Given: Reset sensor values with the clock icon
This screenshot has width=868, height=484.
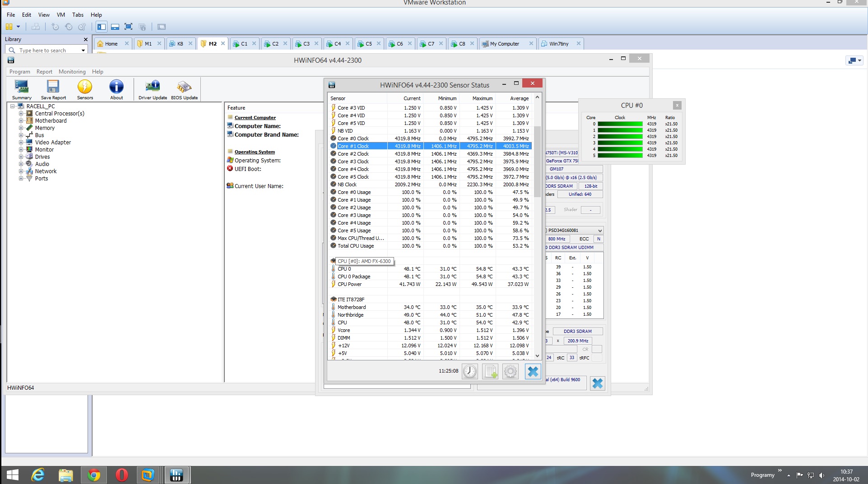Looking at the screenshot, I should point(470,371).
